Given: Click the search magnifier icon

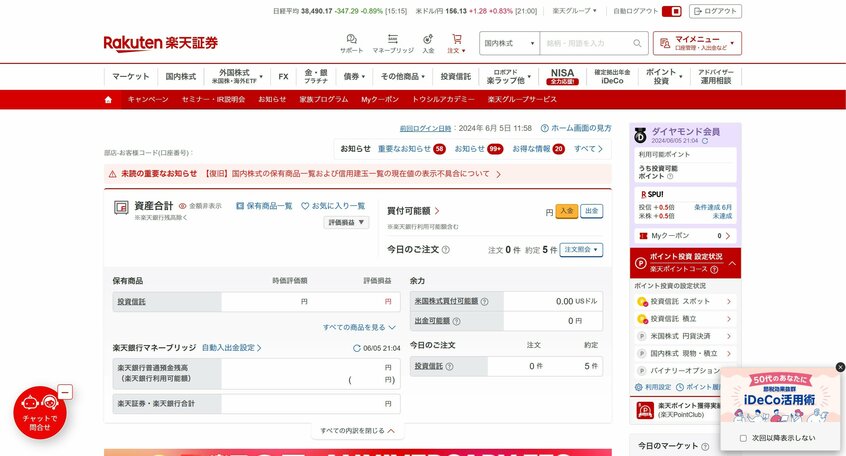Looking at the screenshot, I should pos(637,43).
